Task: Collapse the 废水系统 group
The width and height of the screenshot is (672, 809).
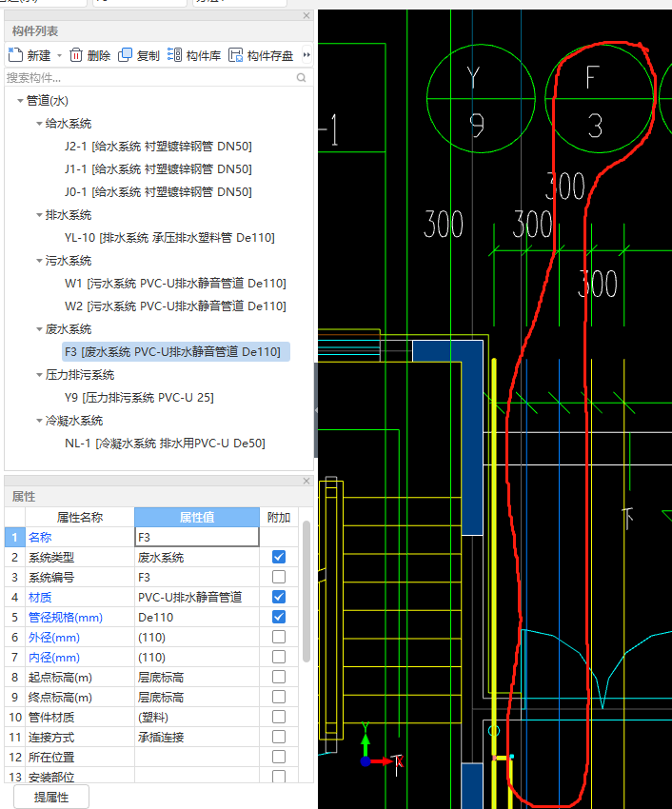Action: [x=39, y=329]
